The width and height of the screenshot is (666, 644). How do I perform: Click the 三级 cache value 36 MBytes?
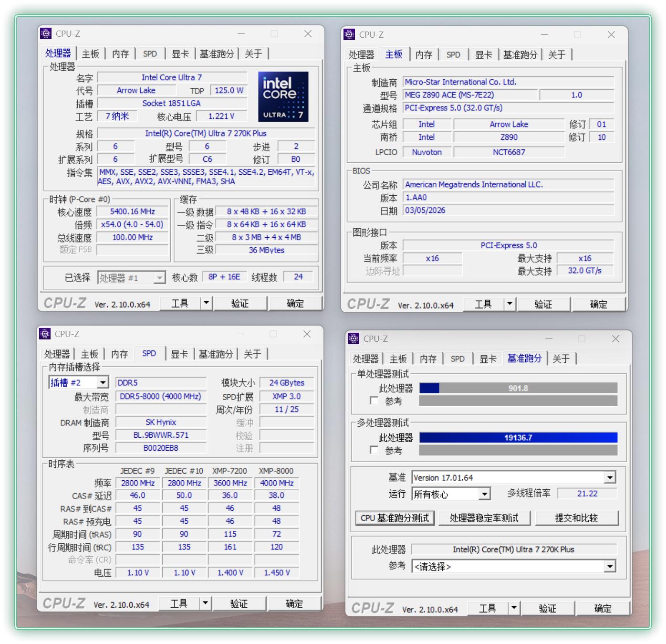click(266, 250)
